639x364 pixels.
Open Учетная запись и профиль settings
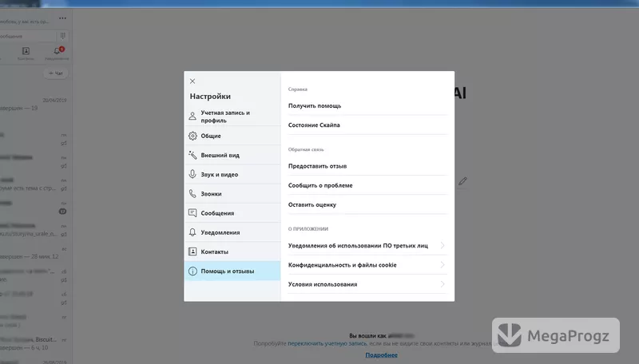pos(232,117)
